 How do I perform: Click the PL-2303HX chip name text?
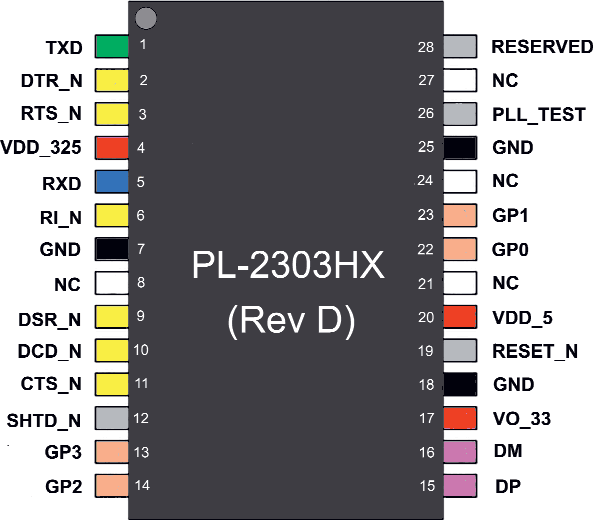(288, 265)
